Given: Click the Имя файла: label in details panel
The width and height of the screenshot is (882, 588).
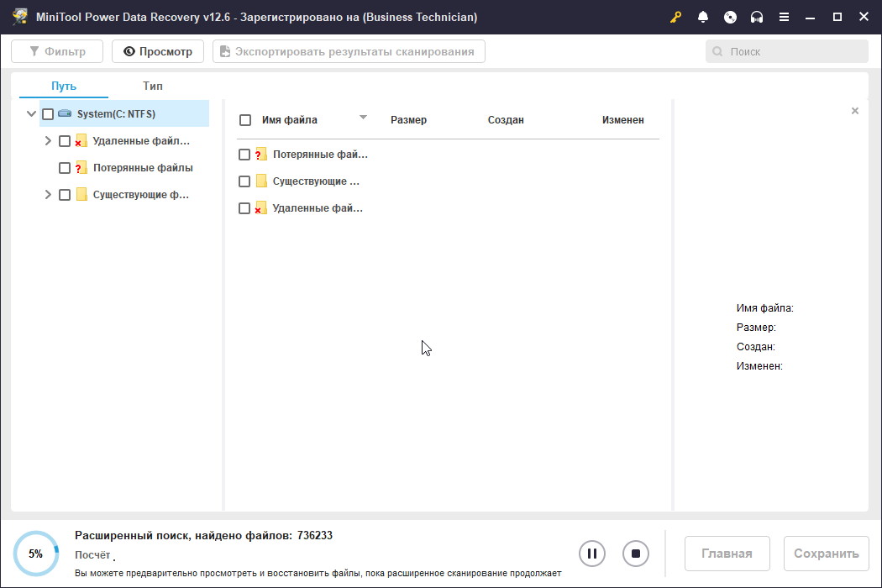Looking at the screenshot, I should (x=764, y=307).
